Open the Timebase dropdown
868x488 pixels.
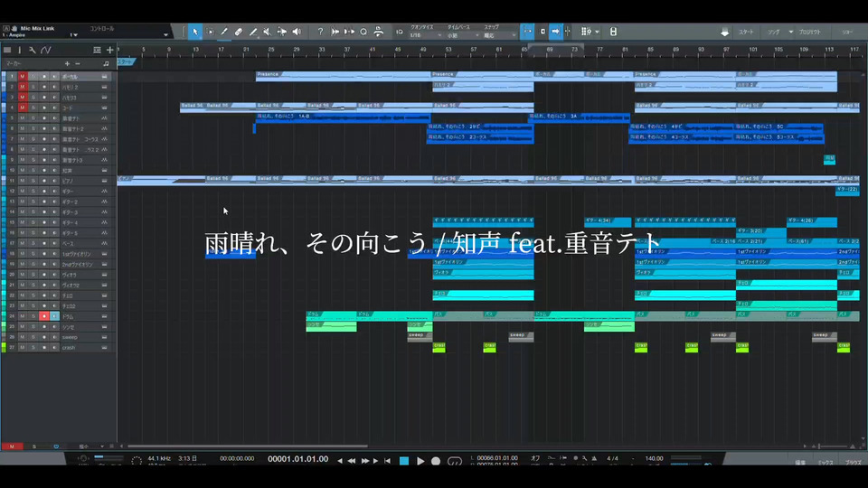(x=463, y=35)
